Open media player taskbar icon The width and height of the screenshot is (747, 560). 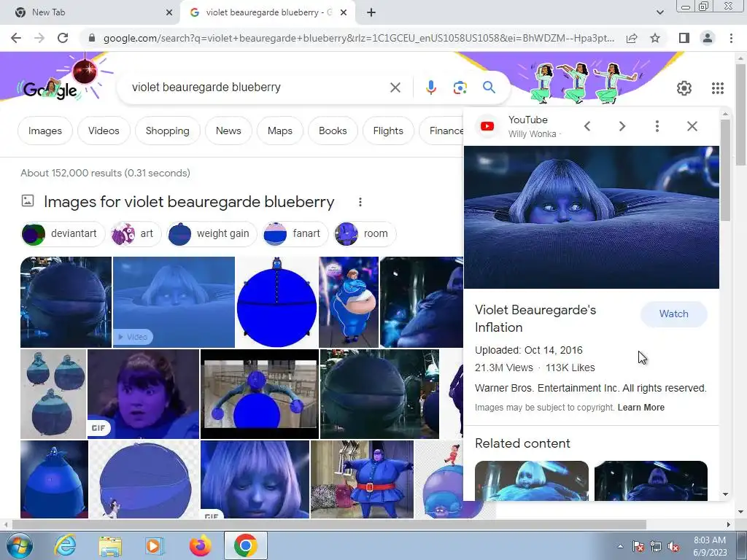pyautogui.click(x=155, y=545)
